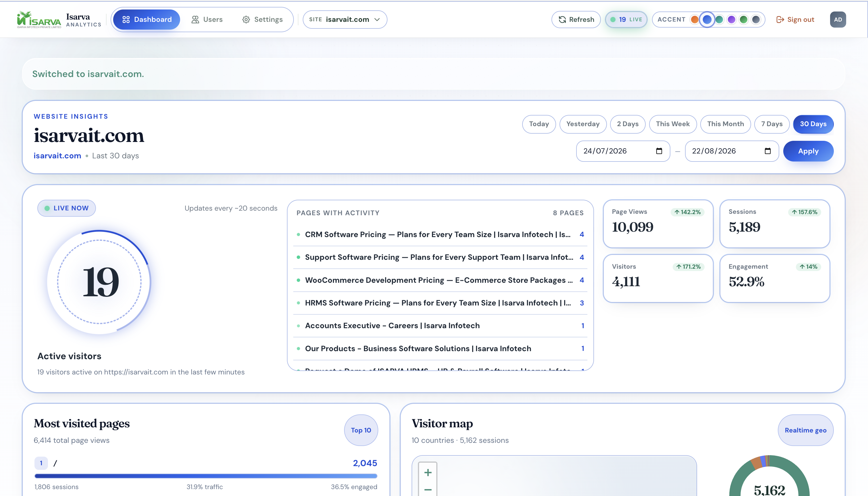The image size is (868, 496).
Task: Select the This Month range
Action: 725,124
